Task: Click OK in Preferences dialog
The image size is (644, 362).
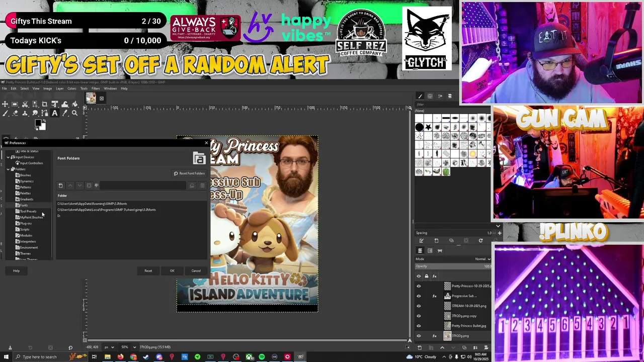Action: 172,271
